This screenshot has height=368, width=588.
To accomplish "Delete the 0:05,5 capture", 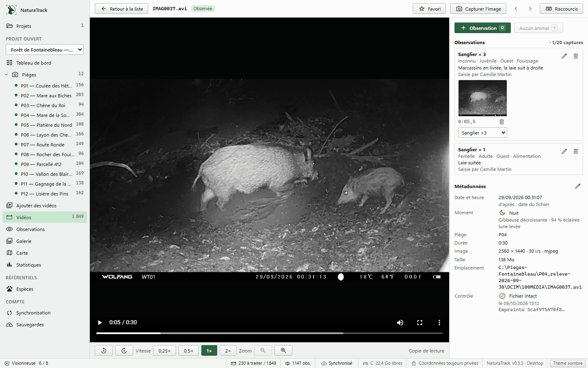I will [x=502, y=122].
